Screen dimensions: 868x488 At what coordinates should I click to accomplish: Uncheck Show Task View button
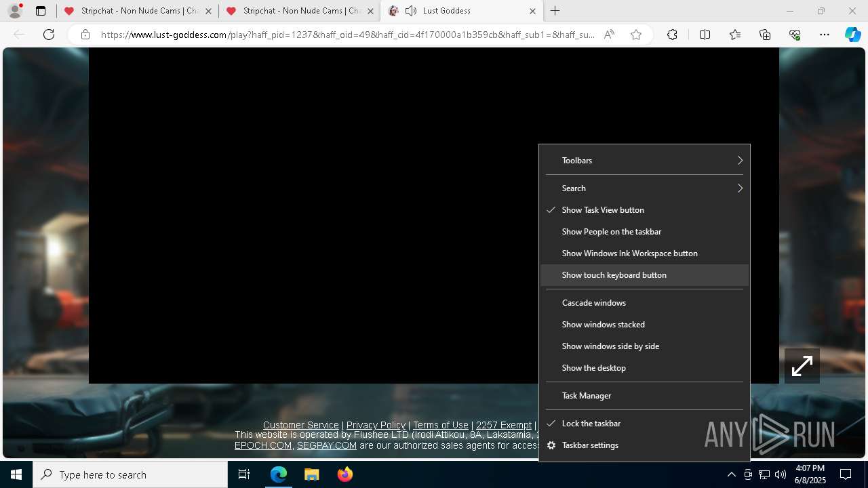(x=644, y=210)
